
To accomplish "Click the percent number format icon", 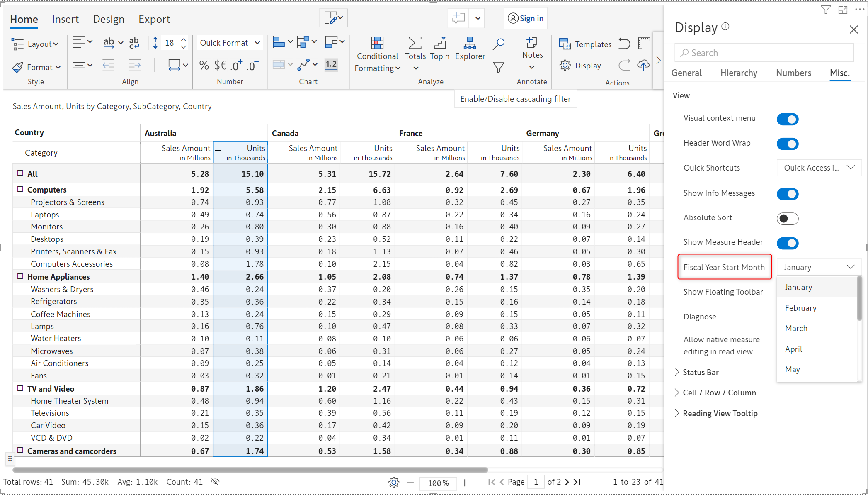I will 204,66.
